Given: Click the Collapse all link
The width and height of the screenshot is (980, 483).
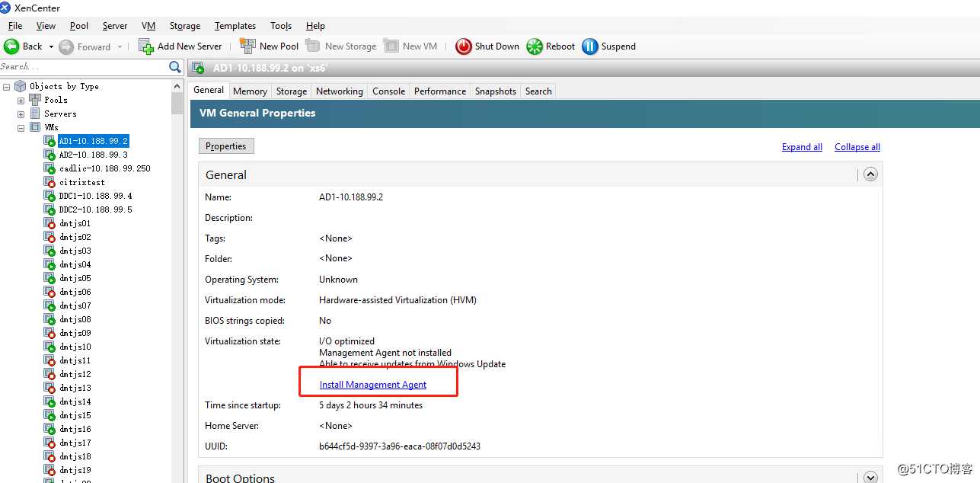Looking at the screenshot, I should (857, 147).
